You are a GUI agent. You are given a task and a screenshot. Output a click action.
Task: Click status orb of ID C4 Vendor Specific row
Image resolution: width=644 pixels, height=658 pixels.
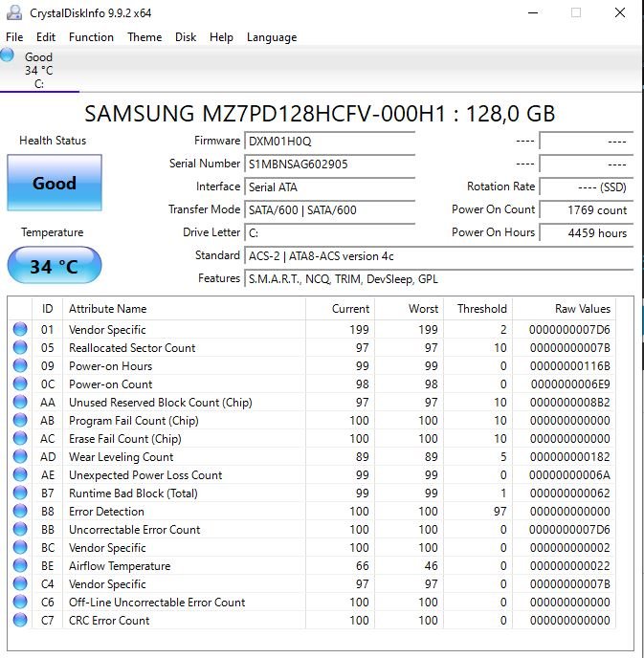20,583
